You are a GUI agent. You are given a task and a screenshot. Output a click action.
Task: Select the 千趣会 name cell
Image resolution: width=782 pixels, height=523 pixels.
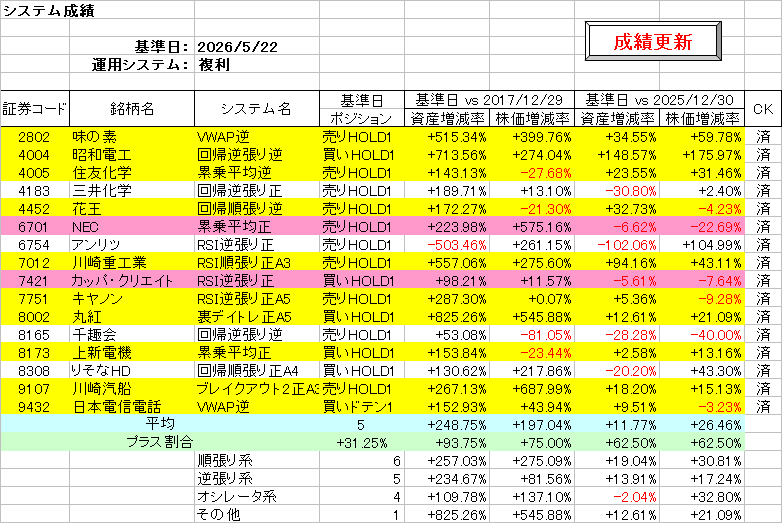[x=132, y=335]
